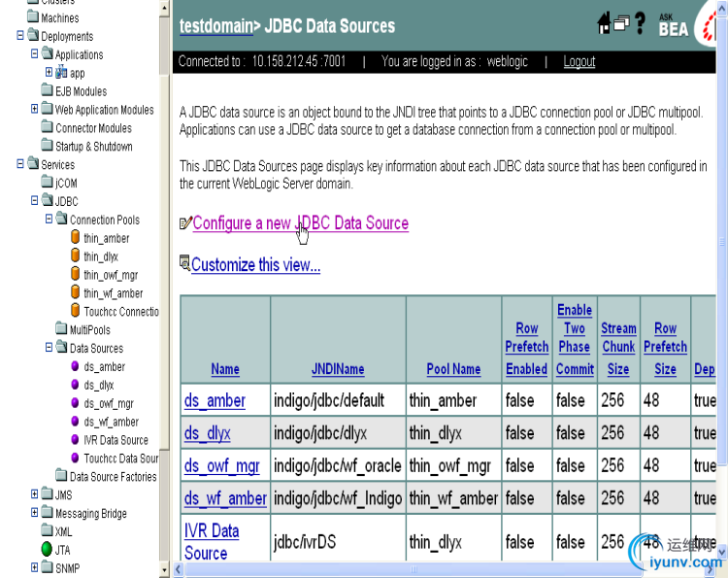
Task: Expand the SNMP tree node
Action: point(34,567)
